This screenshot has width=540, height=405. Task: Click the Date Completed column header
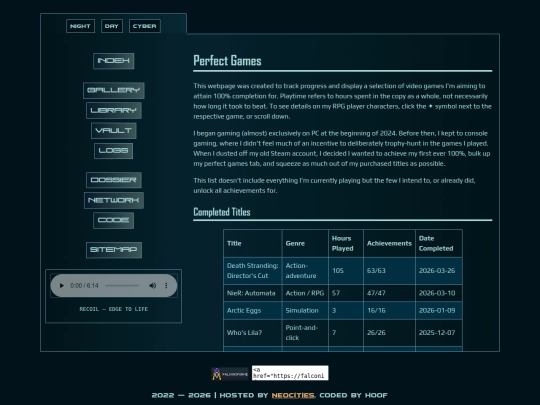click(x=439, y=243)
